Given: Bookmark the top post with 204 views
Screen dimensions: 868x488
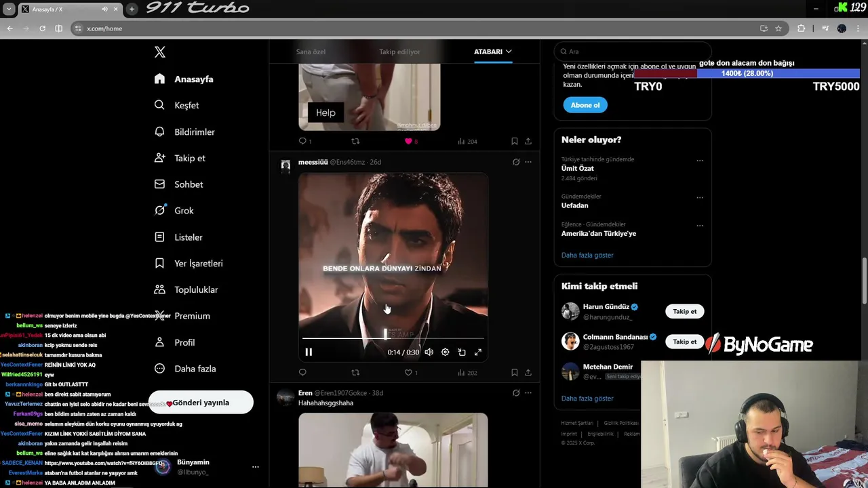Looking at the screenshot, I should (515, 141).
